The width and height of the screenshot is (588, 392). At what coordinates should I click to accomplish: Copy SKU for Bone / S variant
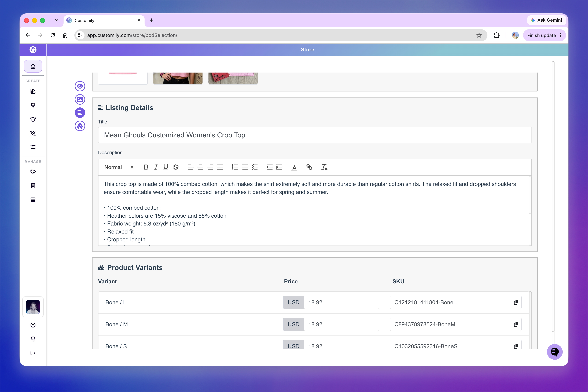[x=516, y=346]
